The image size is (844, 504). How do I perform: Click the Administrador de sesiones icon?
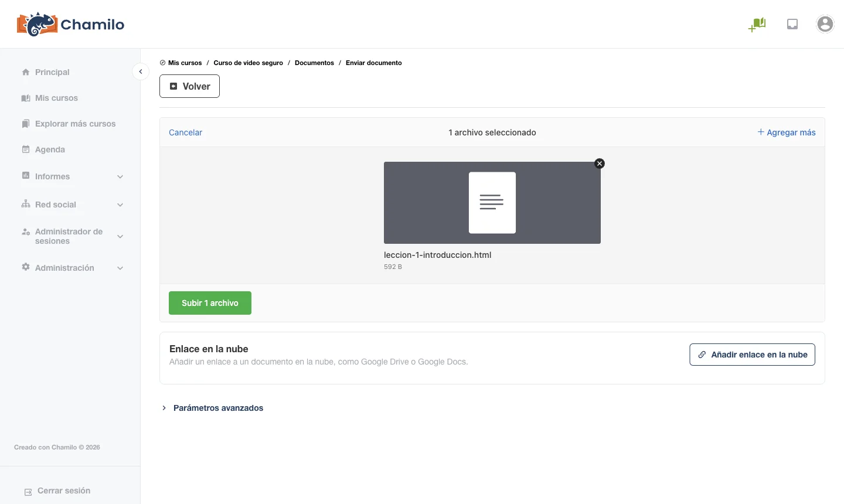coord(26,232)
